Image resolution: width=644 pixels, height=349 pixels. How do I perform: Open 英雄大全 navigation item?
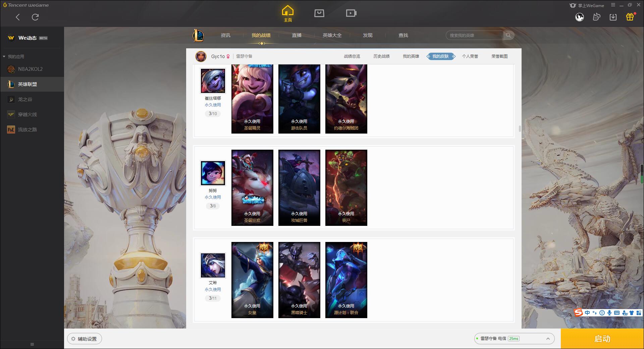(332, 35)
